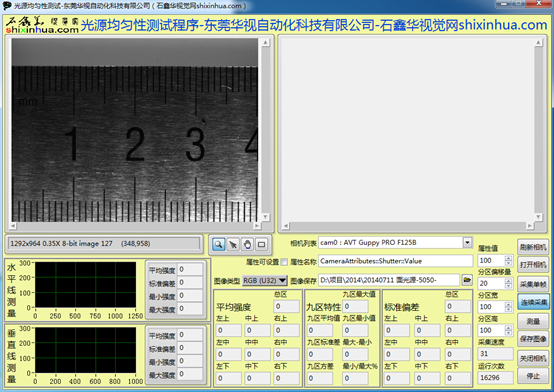Viewport: 554px width, 392px height.
Task: Select the hand pan tool
Action: (x=247, y=244)
